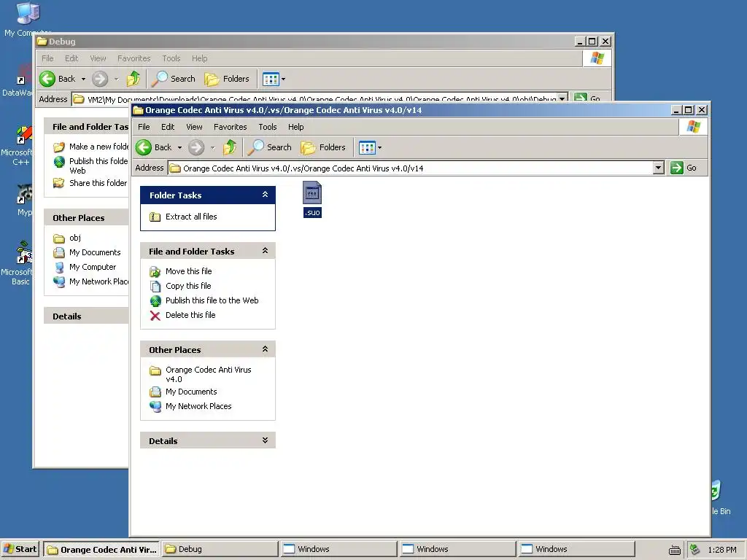Open File menu in Debug window

tap(47, 58)
